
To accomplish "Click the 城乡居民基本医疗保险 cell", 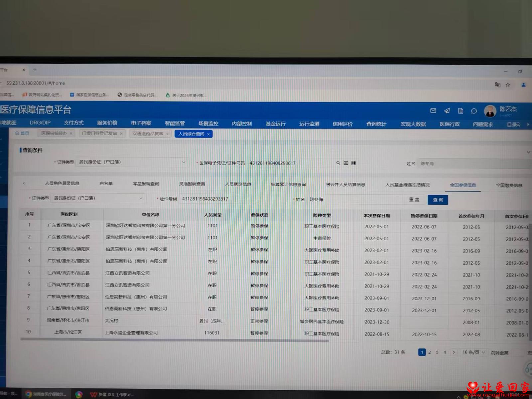I will tap(322, 321).
